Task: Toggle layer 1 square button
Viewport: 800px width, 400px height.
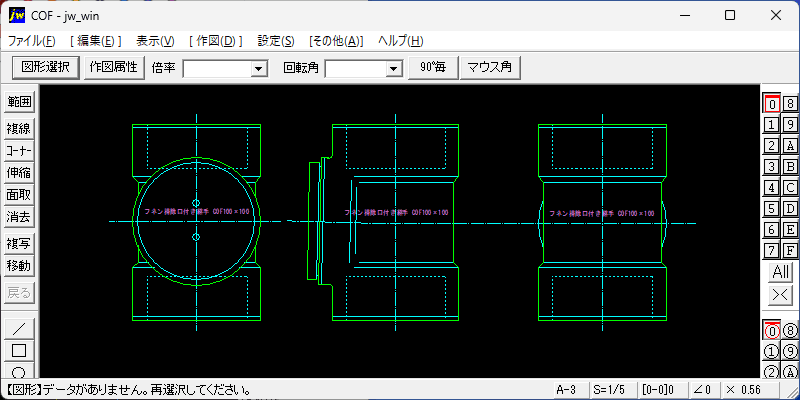Action: pos(771,124)
